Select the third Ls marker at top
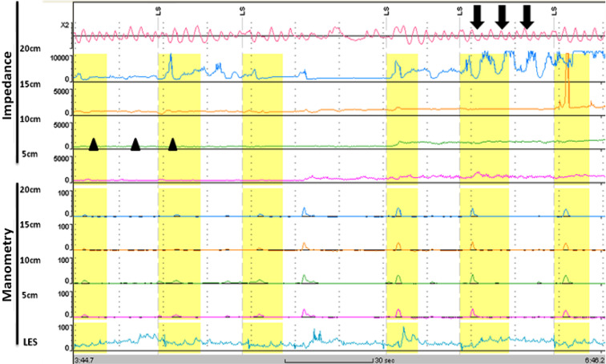Image resolution: width=606 pixels, height=364 pixels. 386,10
